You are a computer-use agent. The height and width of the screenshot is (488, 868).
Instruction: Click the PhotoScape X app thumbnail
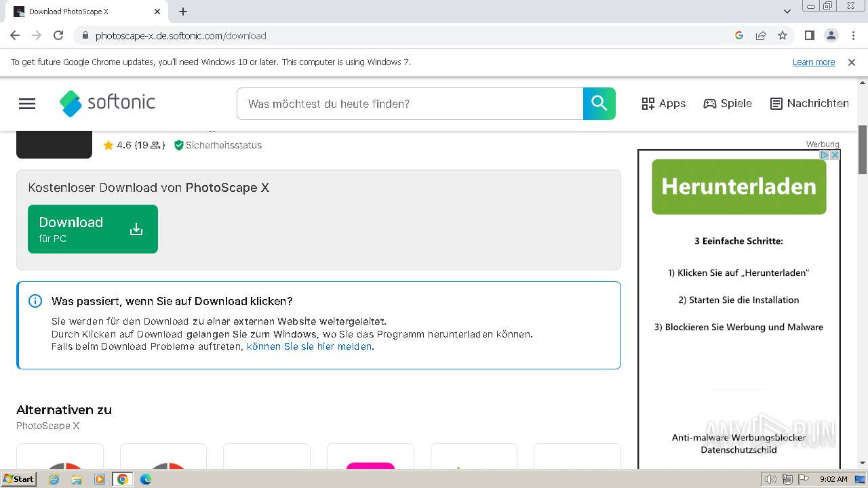point(54,144)
